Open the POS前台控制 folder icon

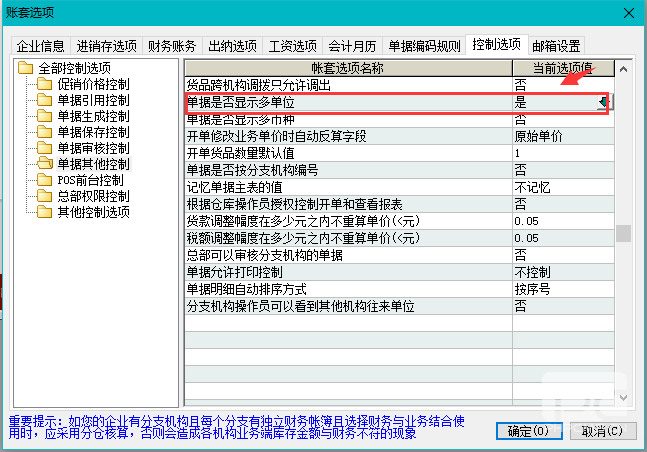[44, 180]
